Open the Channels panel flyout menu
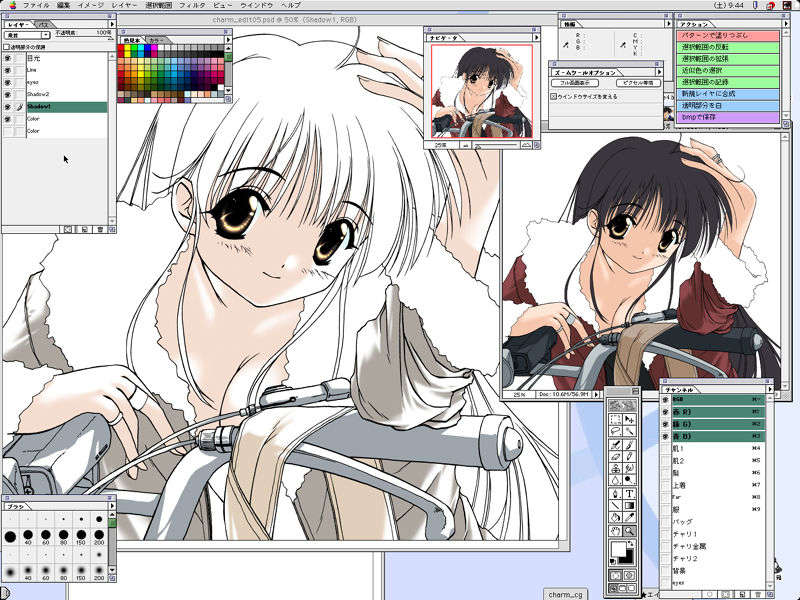The width and height of the screenshot is (800, 600). (769, 389)
